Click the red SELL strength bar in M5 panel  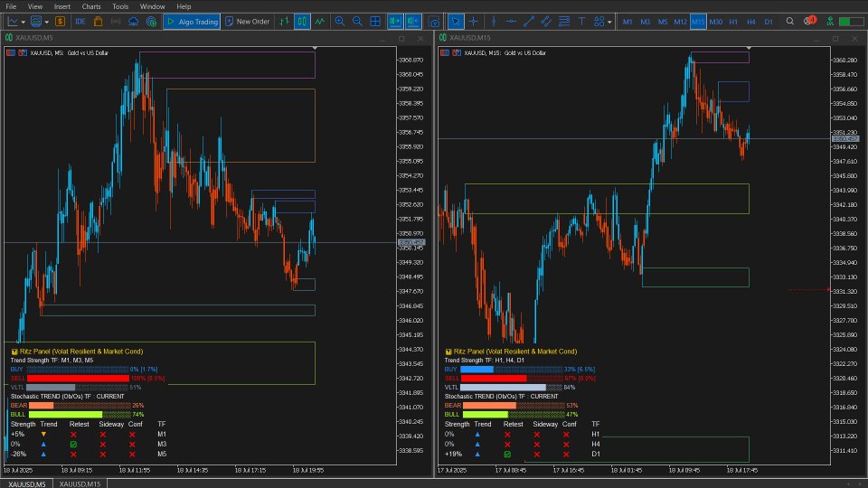pos(78,379)
